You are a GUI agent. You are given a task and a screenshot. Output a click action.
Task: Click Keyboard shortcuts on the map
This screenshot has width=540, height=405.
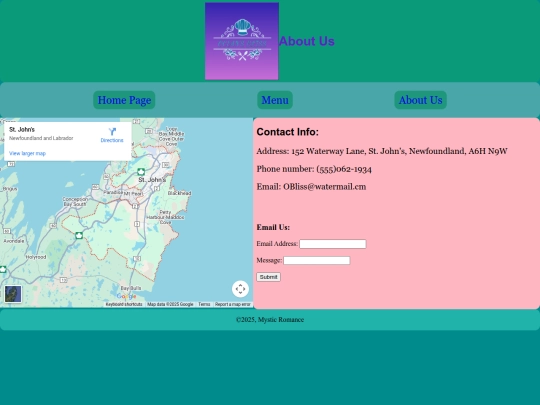coord(124,304)
